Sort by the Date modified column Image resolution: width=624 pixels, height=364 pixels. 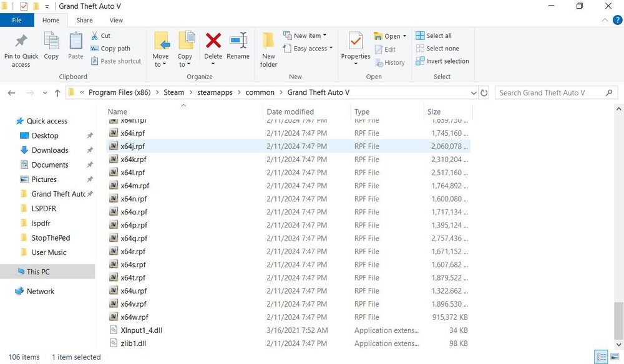[290, 112]
